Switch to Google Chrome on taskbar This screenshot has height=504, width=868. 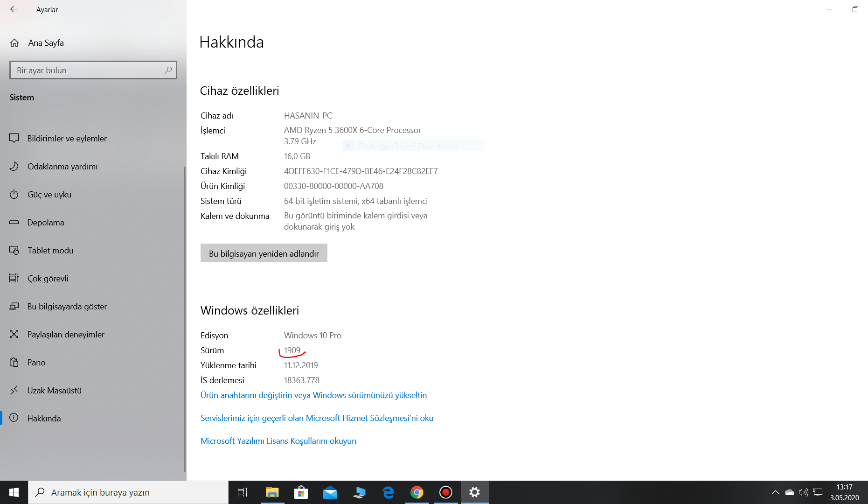417,492
